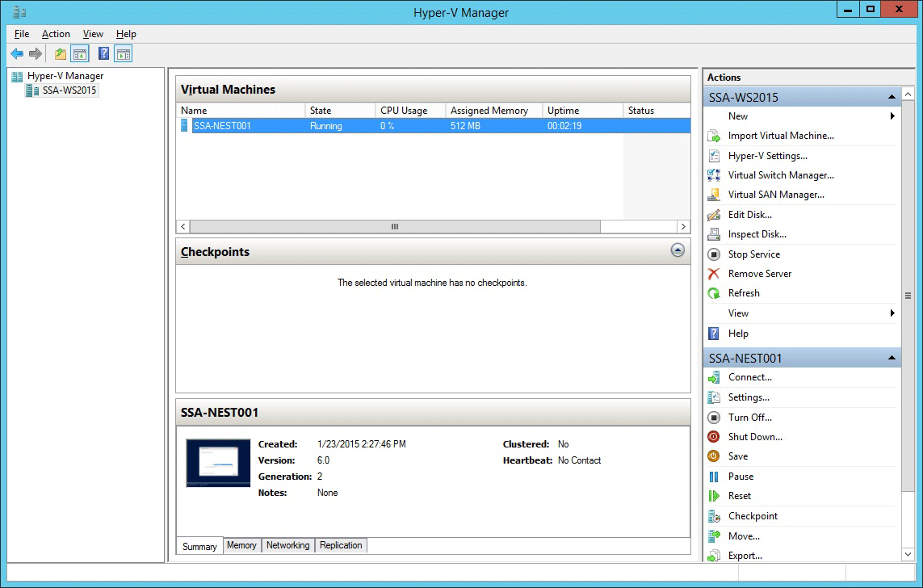
Task: Collapse the SSA-WS2015 actions section
Action: 892,97
